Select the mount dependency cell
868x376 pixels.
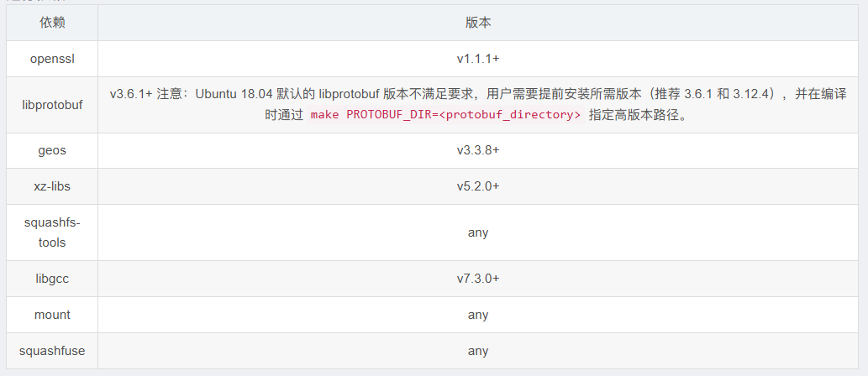click(x=52, y=315)
